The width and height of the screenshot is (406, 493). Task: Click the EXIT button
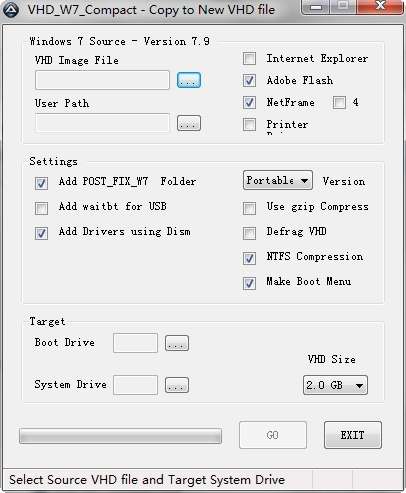coord(353,435)
